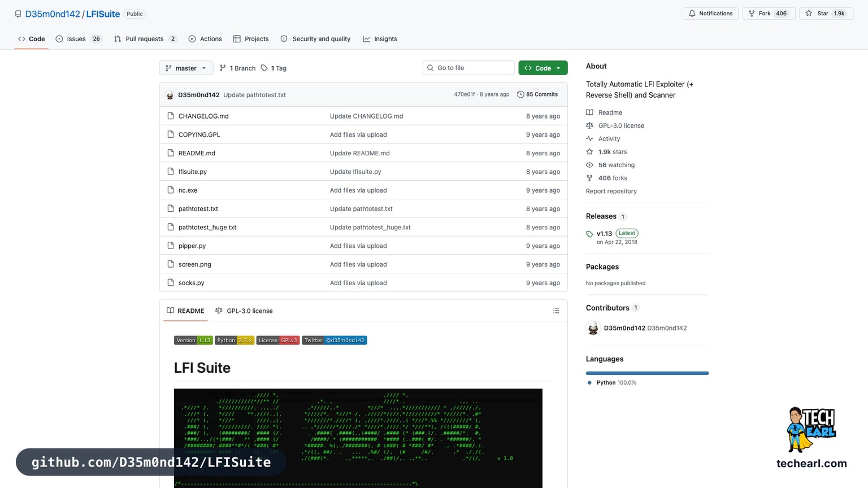Open CHANGELOG.md file
The width and height of the screenshot is (868, 488).
tap(203, 116)
